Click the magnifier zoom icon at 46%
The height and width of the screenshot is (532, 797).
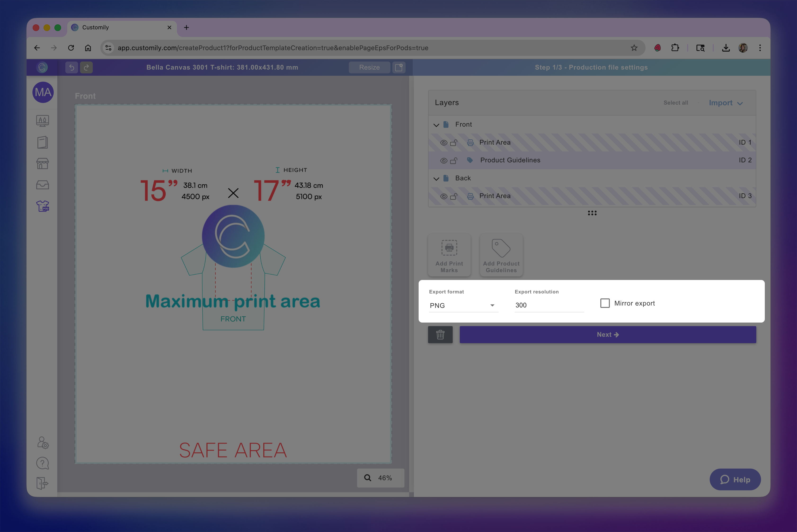pos(368,478)
